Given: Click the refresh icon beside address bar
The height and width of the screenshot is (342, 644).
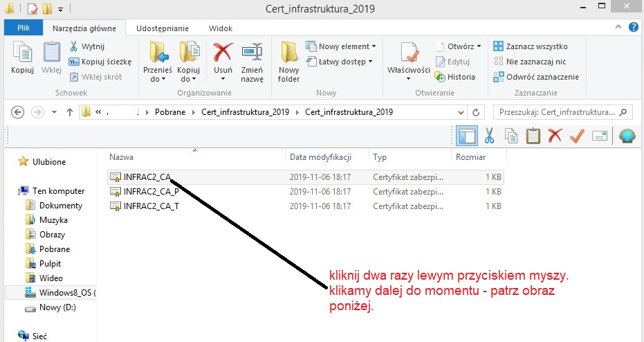Looking at the screenshot, I should 475,112.
